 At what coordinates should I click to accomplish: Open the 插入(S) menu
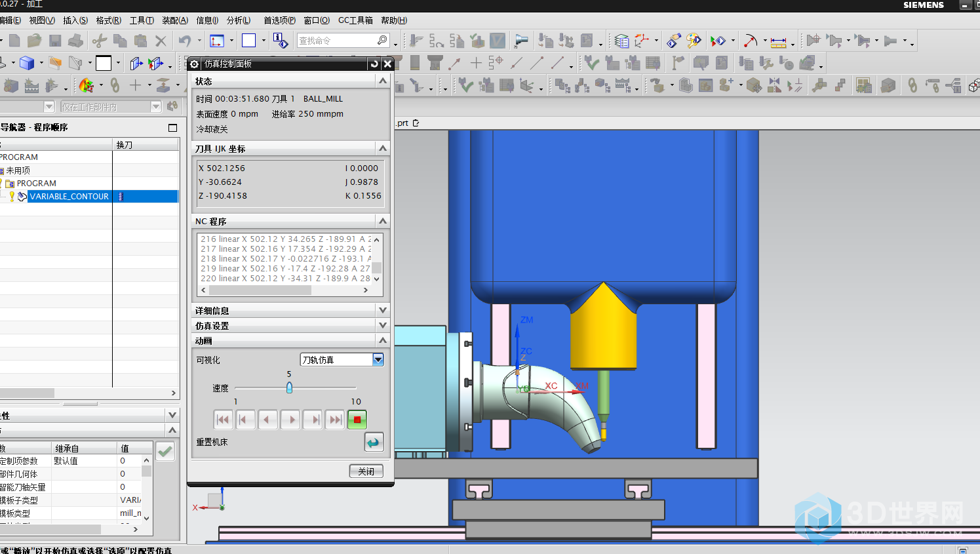click(75, 20)
